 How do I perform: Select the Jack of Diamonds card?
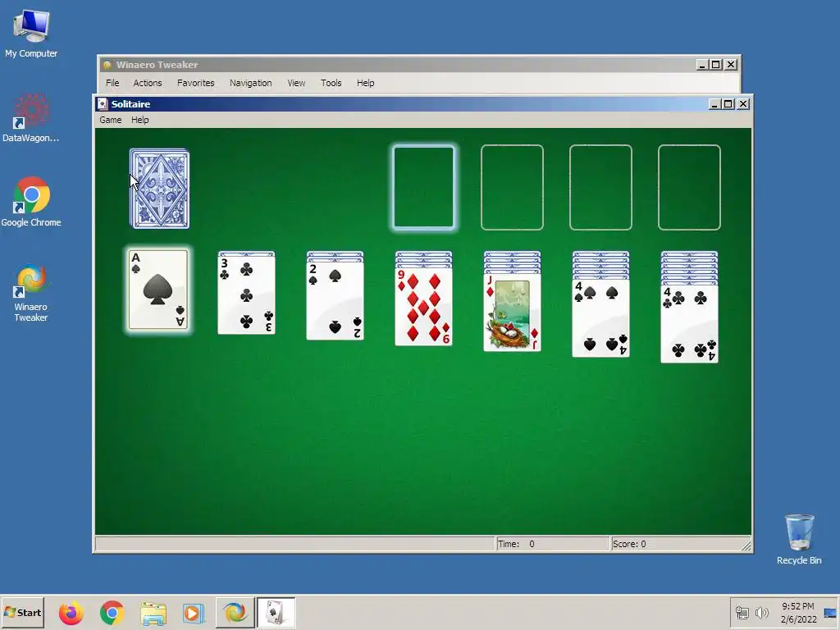click(x=512, y=313)
